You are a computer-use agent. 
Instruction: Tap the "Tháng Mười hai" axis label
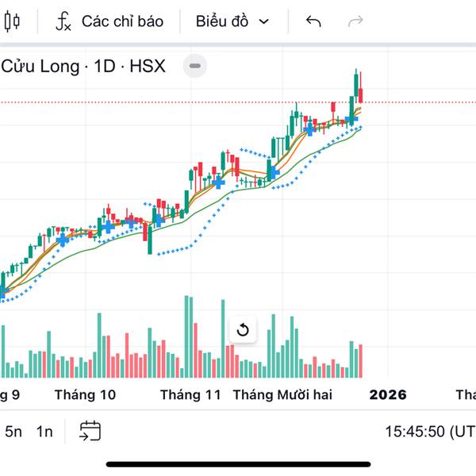click(282, 394)
